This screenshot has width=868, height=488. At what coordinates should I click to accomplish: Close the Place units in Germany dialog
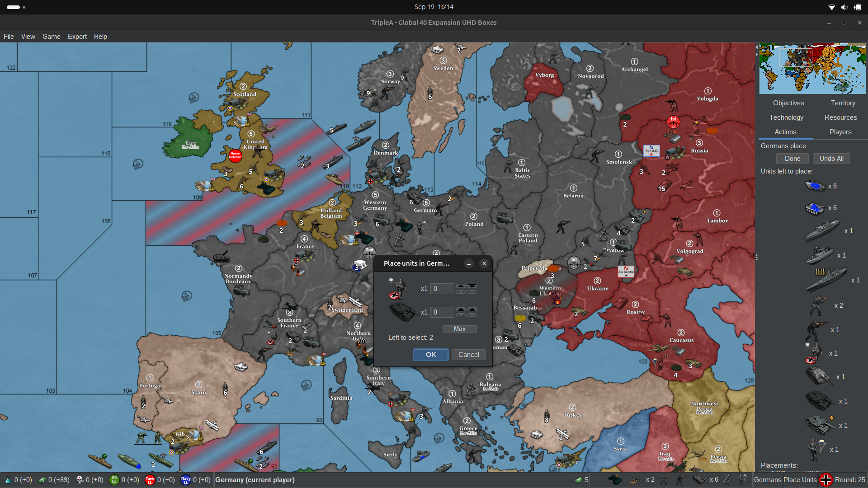(484, 263)
